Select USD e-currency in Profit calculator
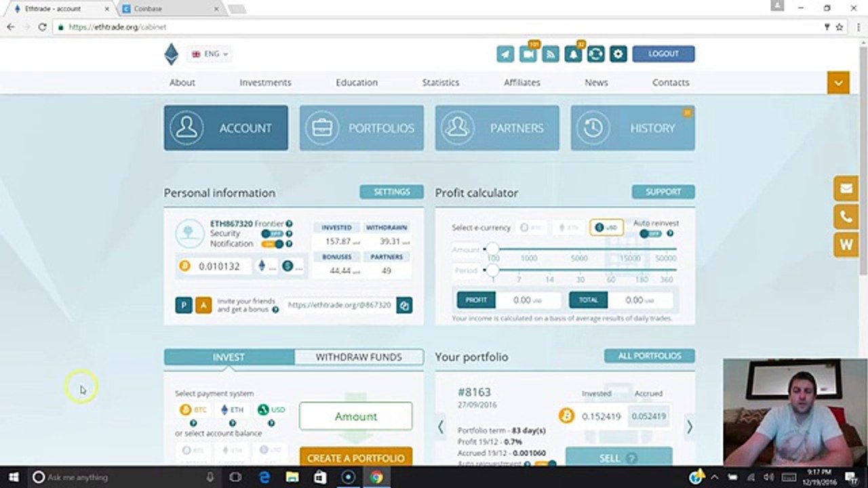 606,228
